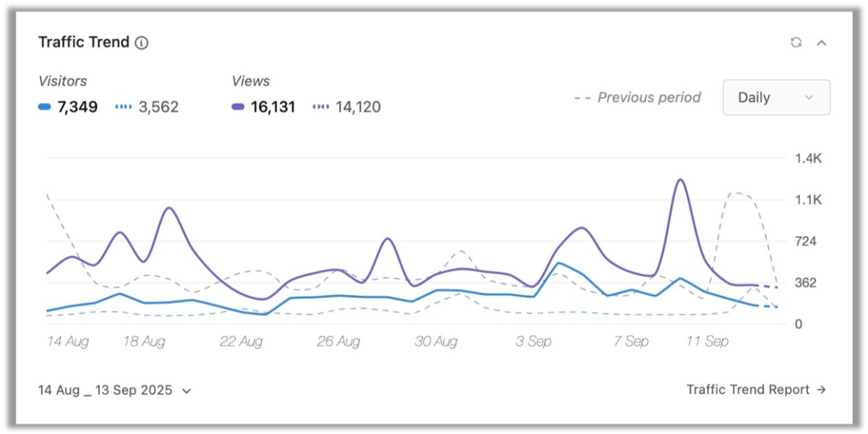Toggle the solid blue Visitors series marker

[45, 108]
